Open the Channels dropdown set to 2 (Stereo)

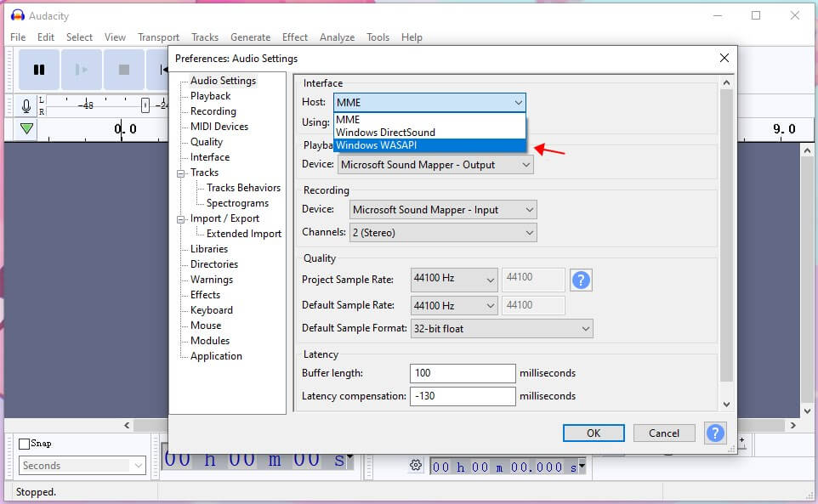pyautogui.click(x=443, y=233)
